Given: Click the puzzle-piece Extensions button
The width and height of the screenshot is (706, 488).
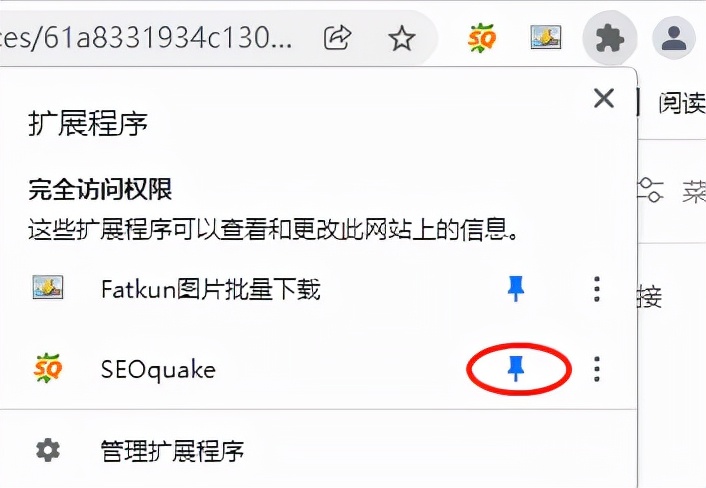Looking at the screenshot, I should click(x=610, y=38).
